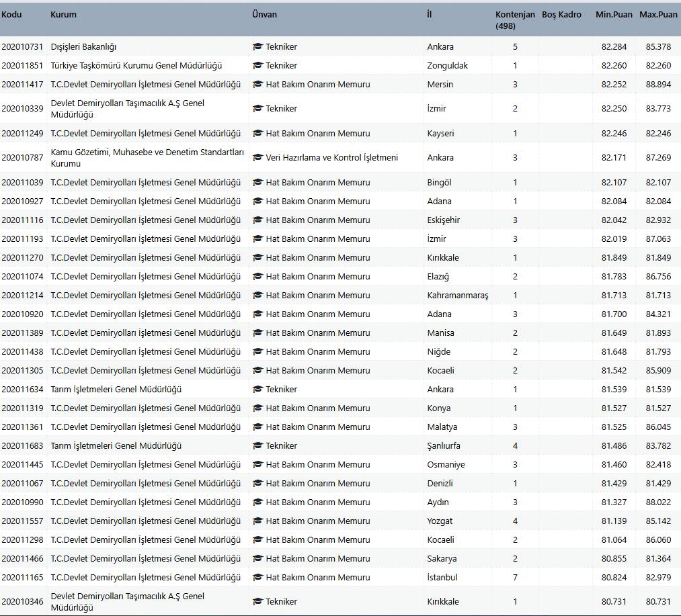This screenshot has width=681, height=616.
Task: Click Tarım İşletmeleri Genel Müdürlüğü in Ankara row
Action: (x=116, y=390)
